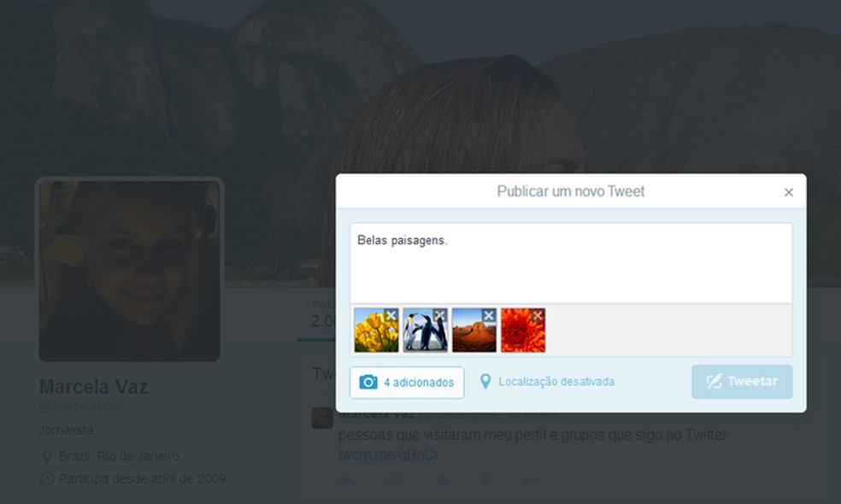The height and width of the screenshot is (504, 841).
Task: Click 'Brazil, Rio de Janeiro' location text
Action: (x=119, y=456)
